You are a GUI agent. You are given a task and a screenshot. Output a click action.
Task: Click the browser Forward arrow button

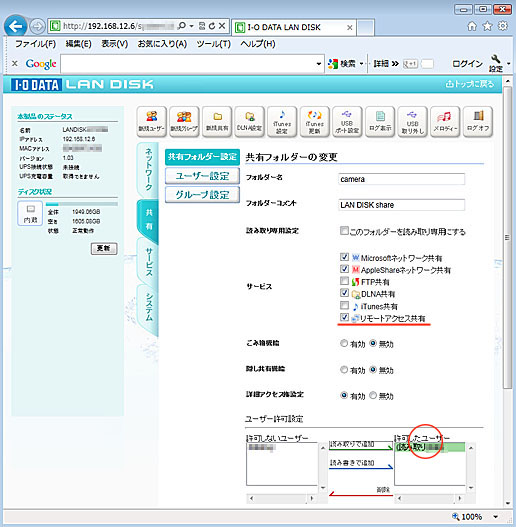click(x=37, y=26)
